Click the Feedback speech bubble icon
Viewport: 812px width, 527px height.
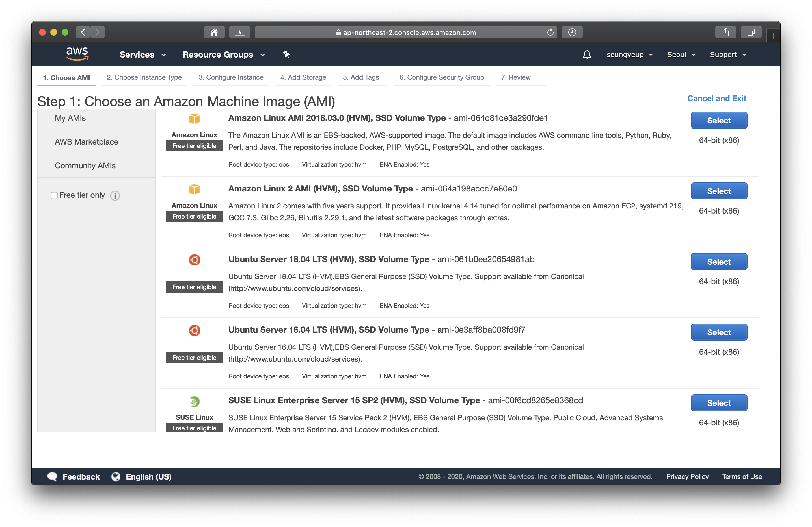(x=52, y=476)
